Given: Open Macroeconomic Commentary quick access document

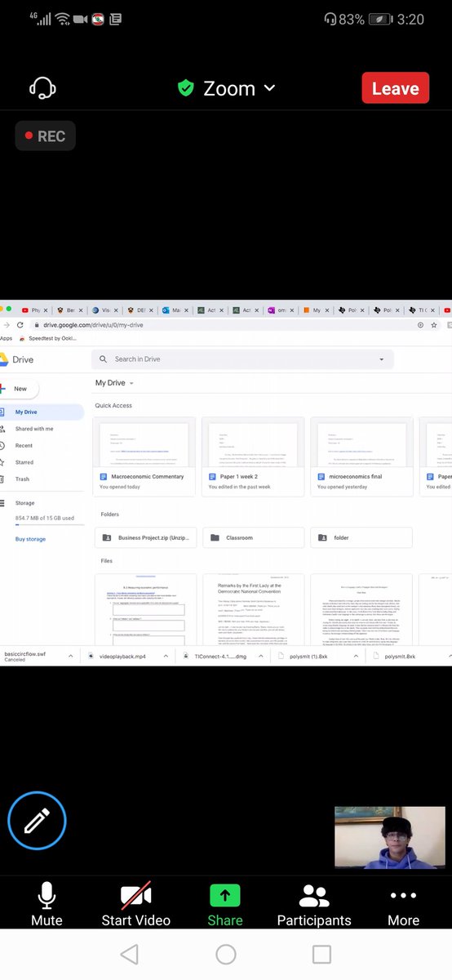Looking at the screenshot, I should click(x=145, y=457).
